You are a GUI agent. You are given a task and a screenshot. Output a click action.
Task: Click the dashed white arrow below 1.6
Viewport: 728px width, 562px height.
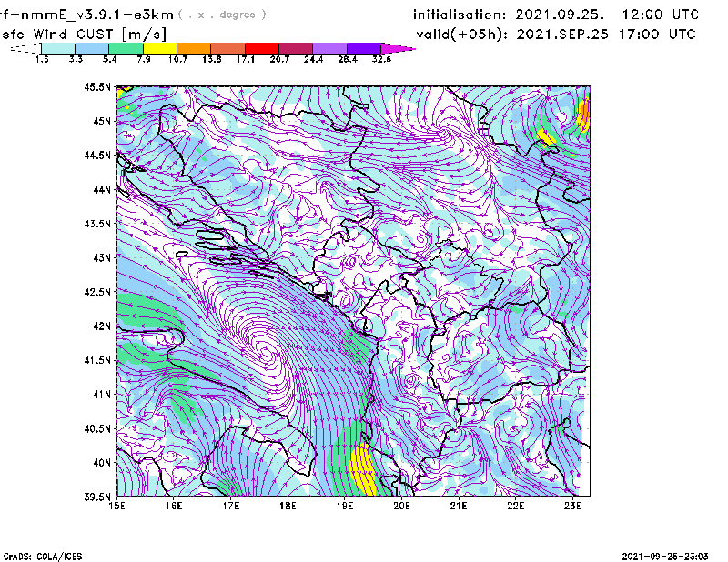click(25, 48)
